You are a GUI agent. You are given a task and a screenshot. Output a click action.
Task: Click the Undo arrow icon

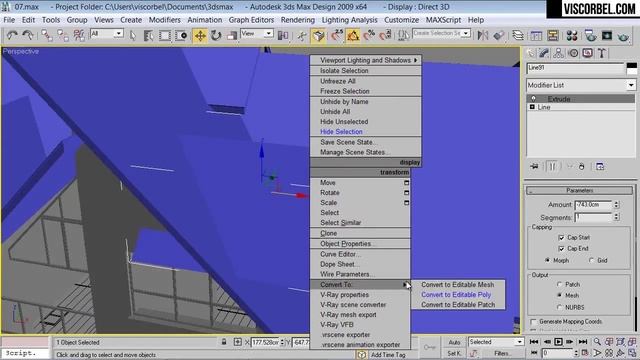12,36
